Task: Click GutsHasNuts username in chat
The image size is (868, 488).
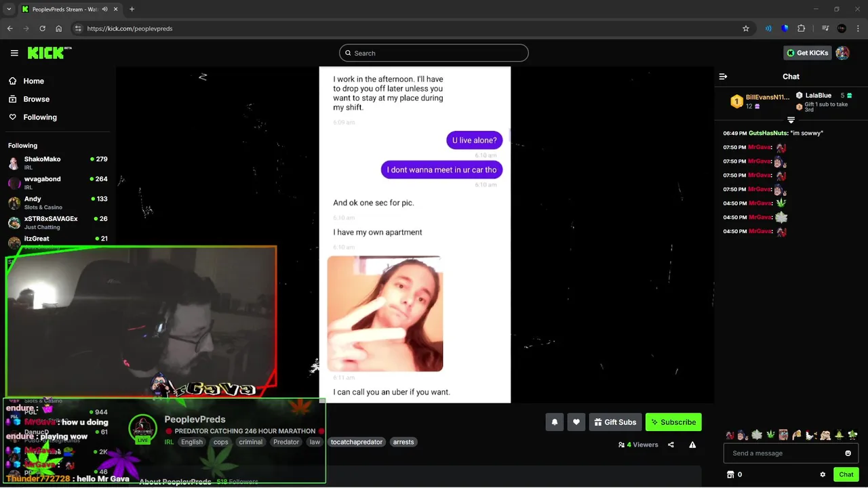Action: click(x=768, y=134)
